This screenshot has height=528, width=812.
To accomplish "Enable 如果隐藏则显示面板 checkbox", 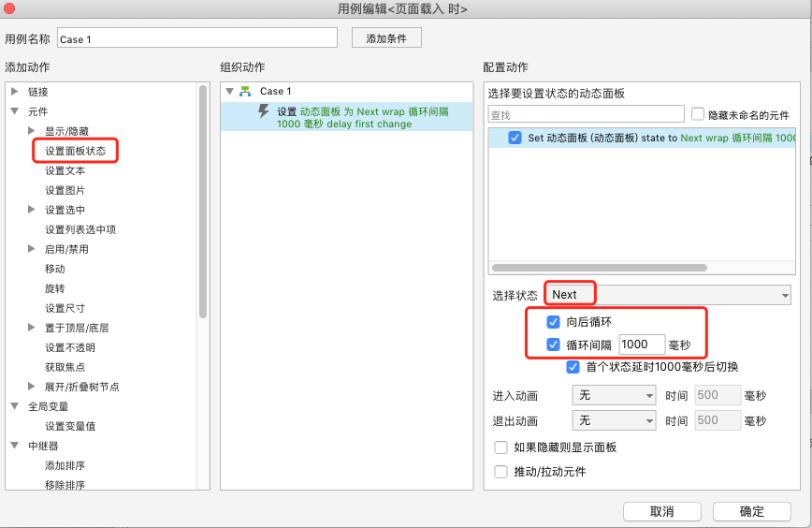I will click(500, 447).
